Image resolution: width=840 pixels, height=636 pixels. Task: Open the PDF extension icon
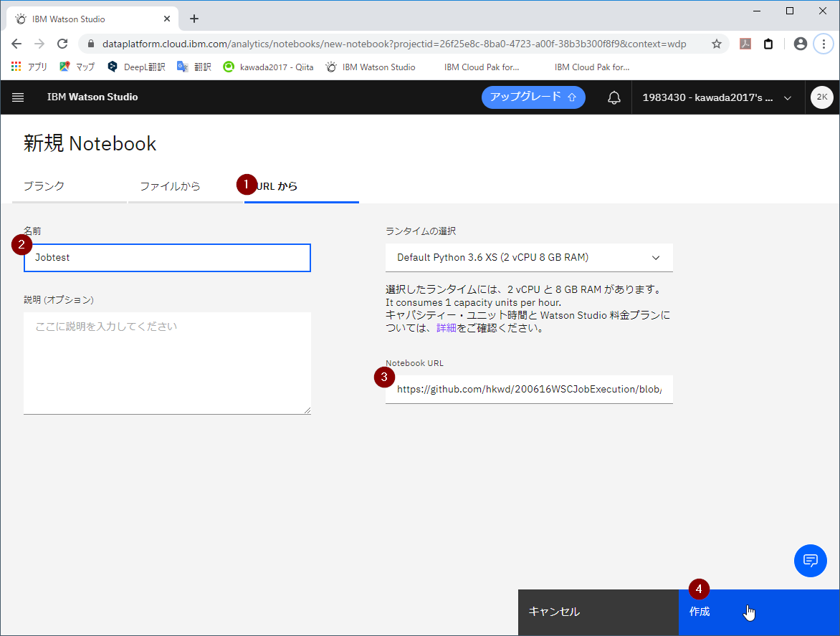coord(745,44)
